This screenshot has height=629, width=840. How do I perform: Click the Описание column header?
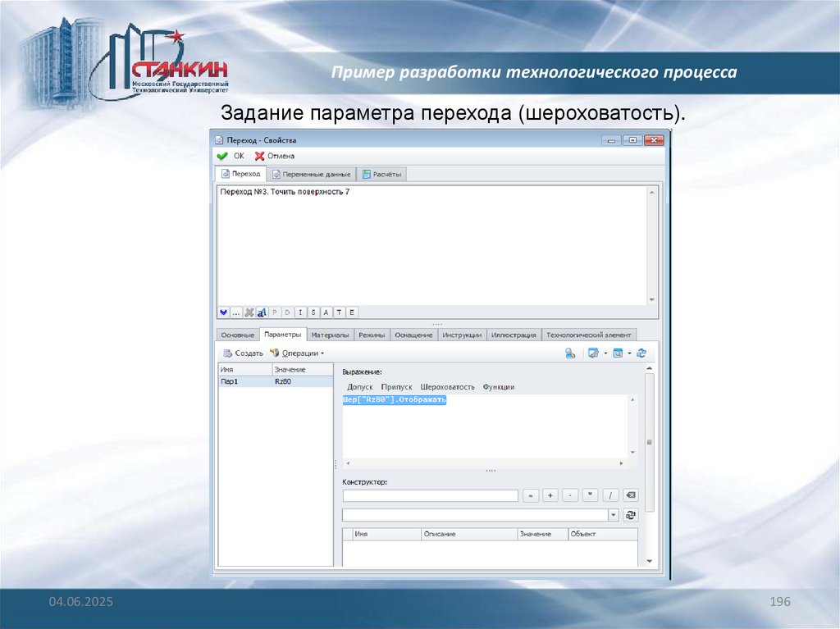point(469,534)
